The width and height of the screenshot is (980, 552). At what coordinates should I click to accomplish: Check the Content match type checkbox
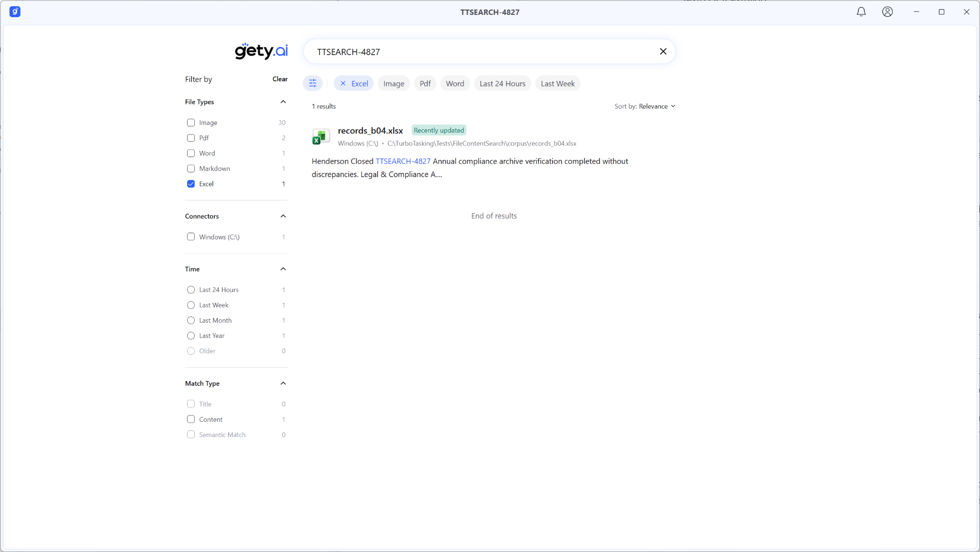[x=191, y=419]
